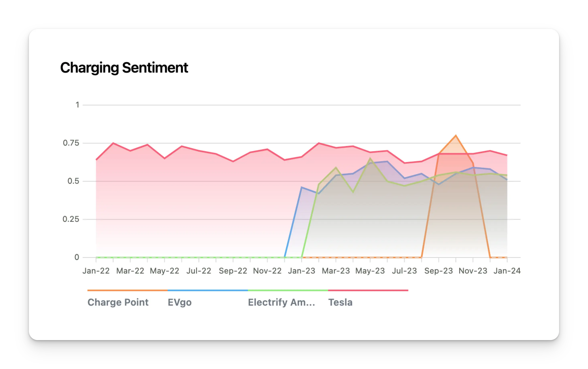Click the Jul-22 x-axis label
588x369 pixels.
pos(199,271)
